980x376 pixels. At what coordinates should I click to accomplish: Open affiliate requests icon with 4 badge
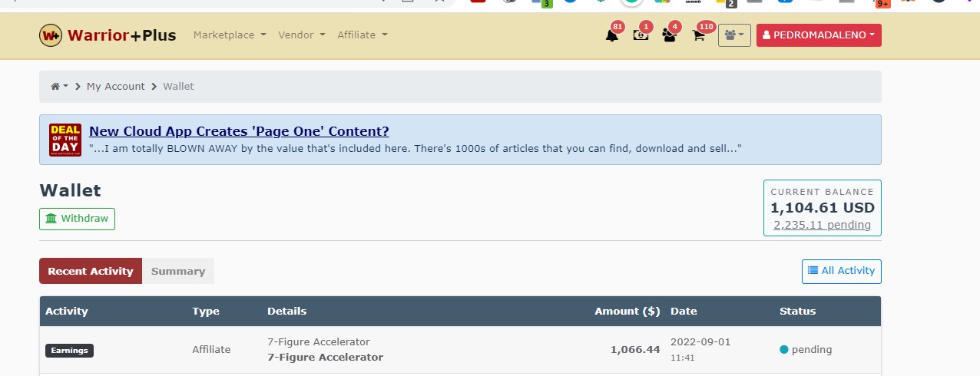669,35
